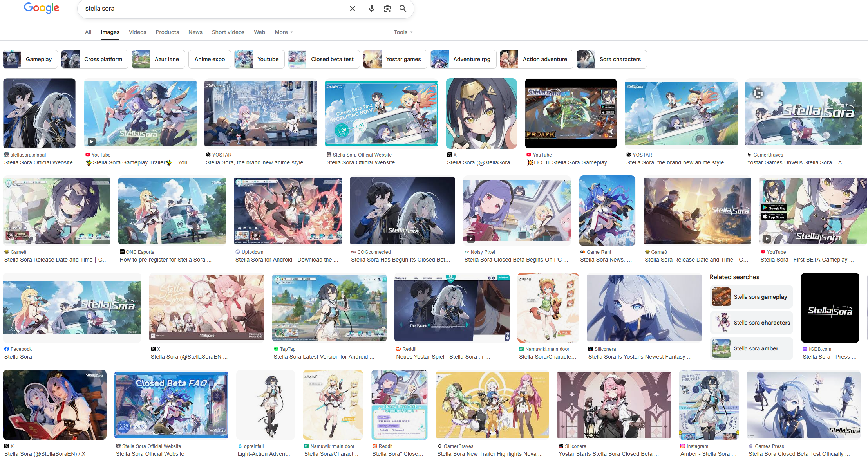Image resolution: width=868 pixels, height=464 pixels.
Task: Open the Tools dropdown
Action: pyautogui.click(x=403, y=32)
